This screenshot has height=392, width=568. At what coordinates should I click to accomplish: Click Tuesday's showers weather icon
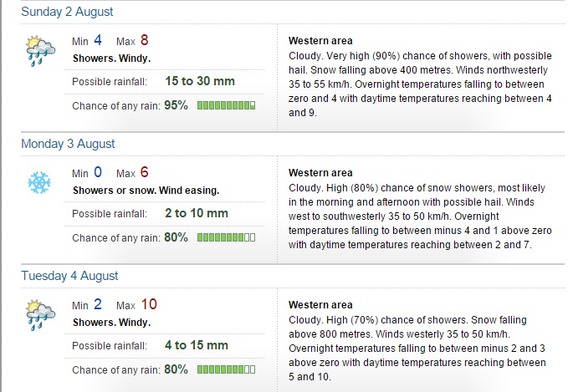pos(40,315)
